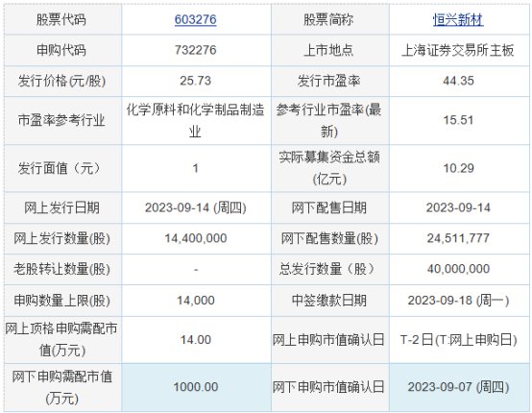Select the highlighted value 1000.00
Viewport: 532px width, 413px height.
196,387
